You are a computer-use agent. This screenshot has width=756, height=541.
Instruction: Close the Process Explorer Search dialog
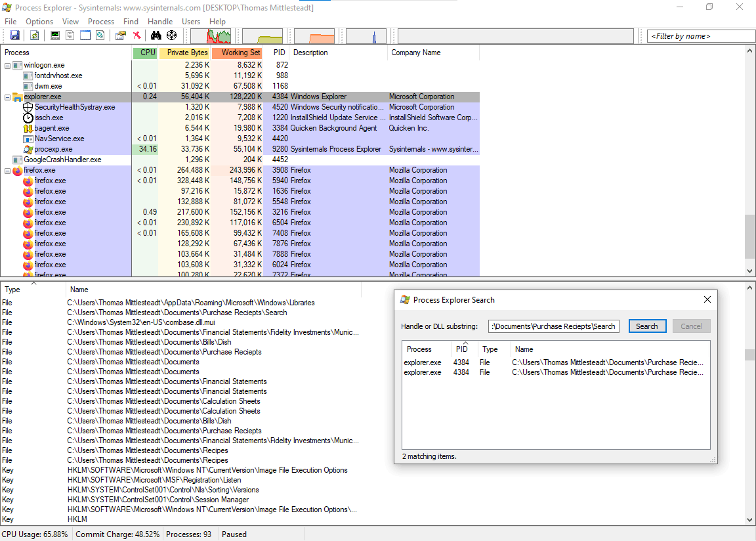click(x=707, y=300)
